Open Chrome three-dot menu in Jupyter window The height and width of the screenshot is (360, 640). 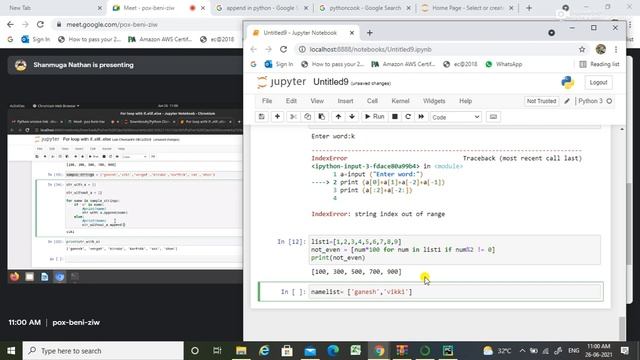click(x=616, y=49)
